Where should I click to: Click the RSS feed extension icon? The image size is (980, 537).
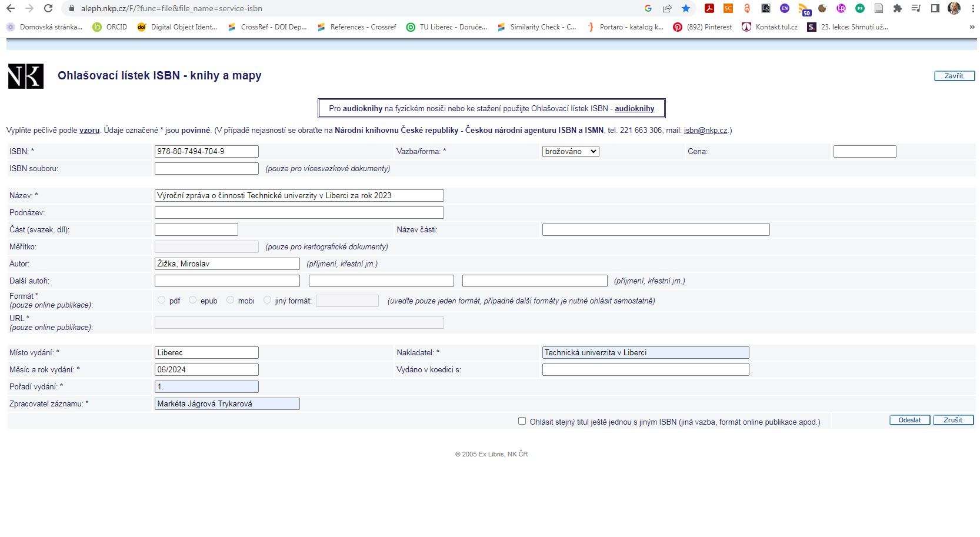804,9
